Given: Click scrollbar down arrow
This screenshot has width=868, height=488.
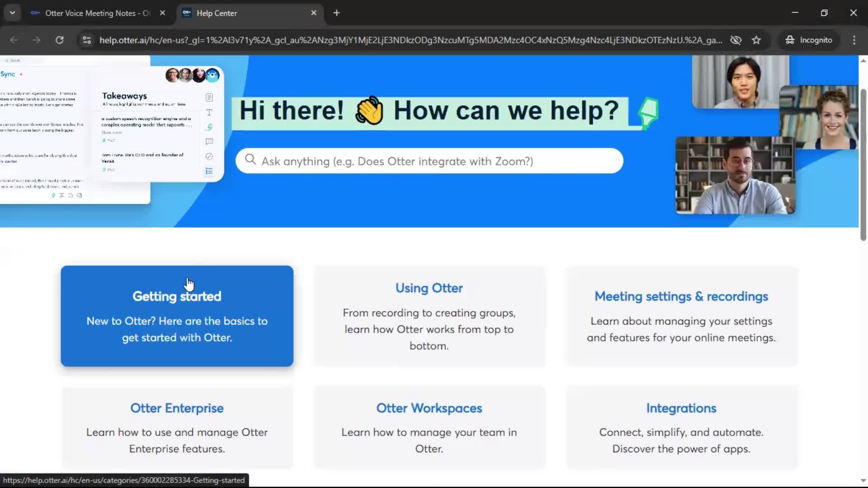Looking at the screenshot, I should (x=863, y=481).
